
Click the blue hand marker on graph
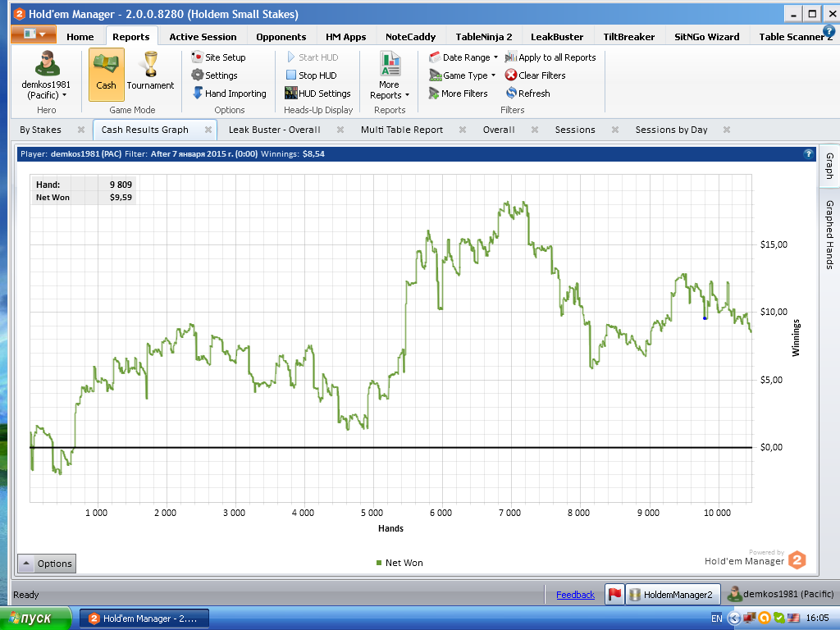(x=705, y=318)
